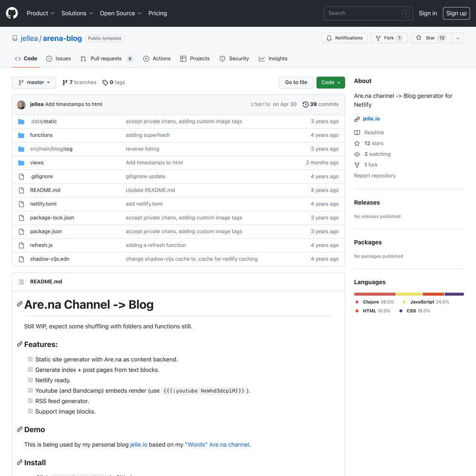Image resolution: width=476 pixels, height=476 pixels.
Task: Open the Projects tab
Action: click(195, 59)
